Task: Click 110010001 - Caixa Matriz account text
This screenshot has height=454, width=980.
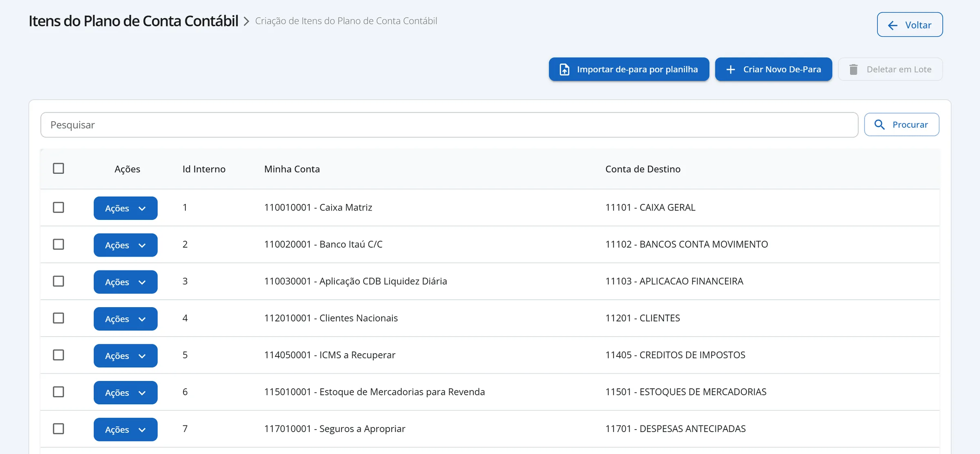Action: [x=318, y=207]
